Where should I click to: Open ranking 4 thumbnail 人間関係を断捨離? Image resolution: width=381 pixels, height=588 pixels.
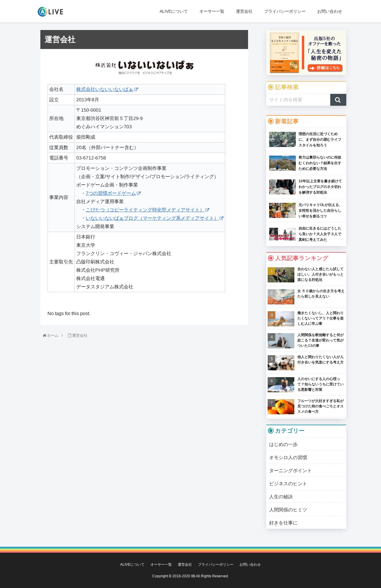coord(281,341)
